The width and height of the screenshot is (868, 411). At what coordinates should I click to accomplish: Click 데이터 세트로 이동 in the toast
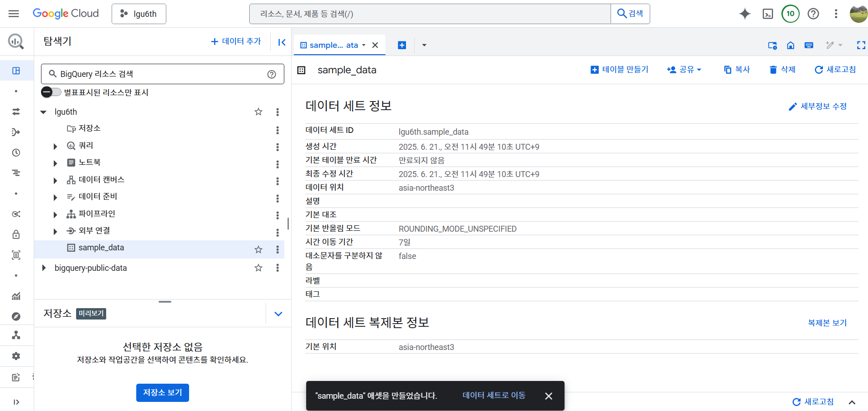494,396
